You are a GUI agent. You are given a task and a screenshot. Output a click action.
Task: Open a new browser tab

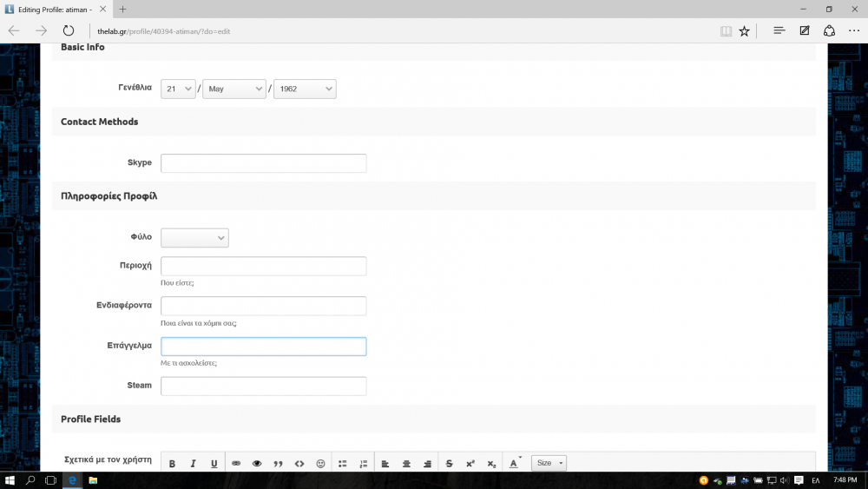tap(122, 10)
